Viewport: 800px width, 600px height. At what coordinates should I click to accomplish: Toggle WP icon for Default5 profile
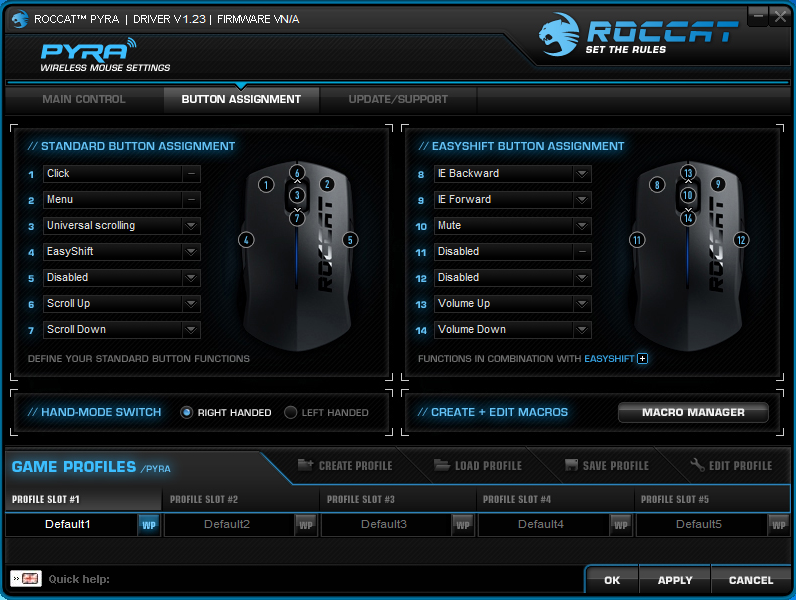(x=779, y=525)
